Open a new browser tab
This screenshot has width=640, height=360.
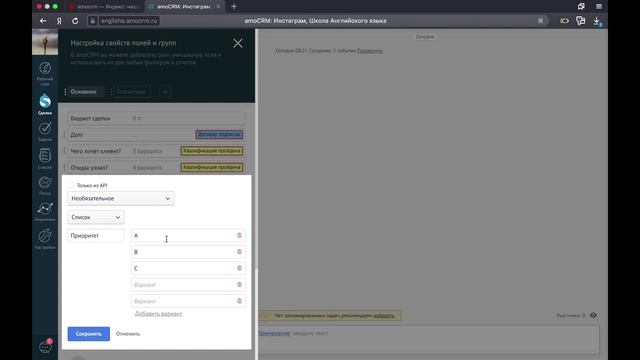234,7
